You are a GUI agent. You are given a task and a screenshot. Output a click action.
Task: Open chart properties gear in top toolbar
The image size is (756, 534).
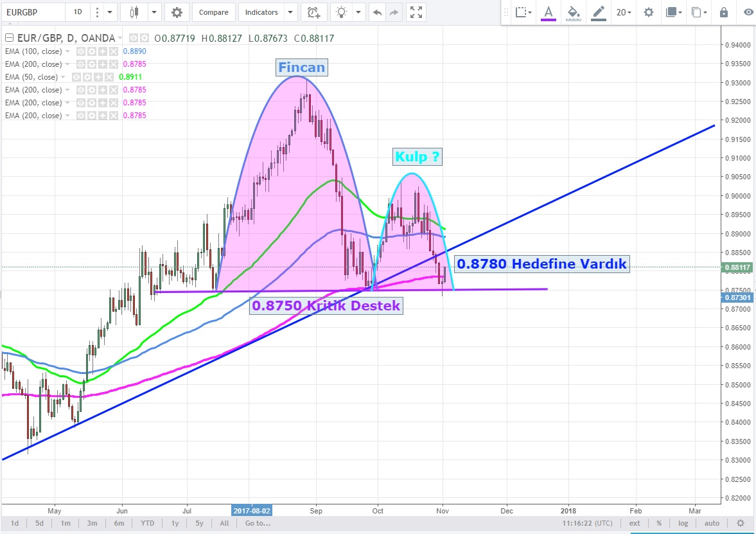(x=177, y=12)
